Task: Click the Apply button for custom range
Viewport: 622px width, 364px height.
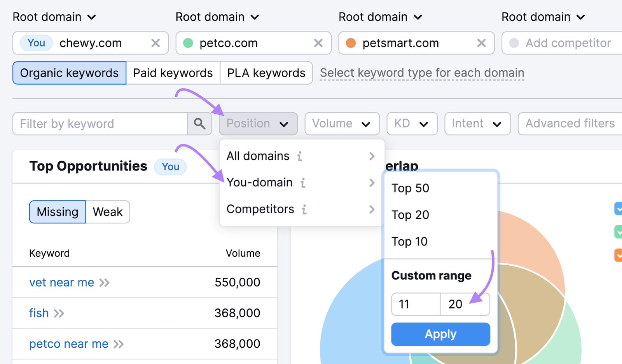Action: 440,334
